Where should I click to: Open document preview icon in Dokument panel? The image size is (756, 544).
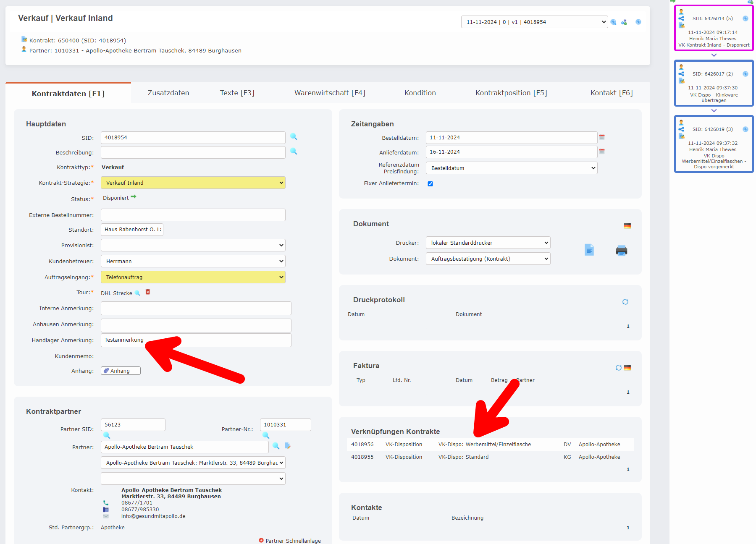[589, 250]
